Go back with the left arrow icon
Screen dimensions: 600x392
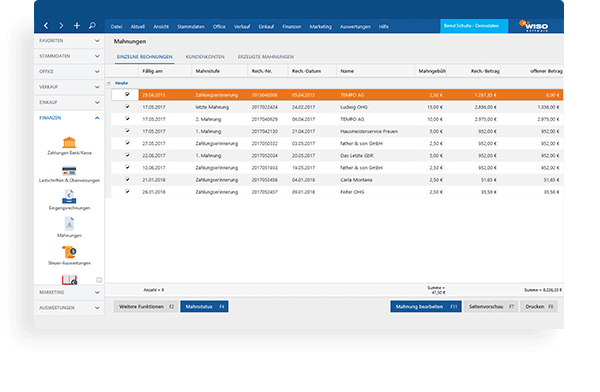[46, 26]
